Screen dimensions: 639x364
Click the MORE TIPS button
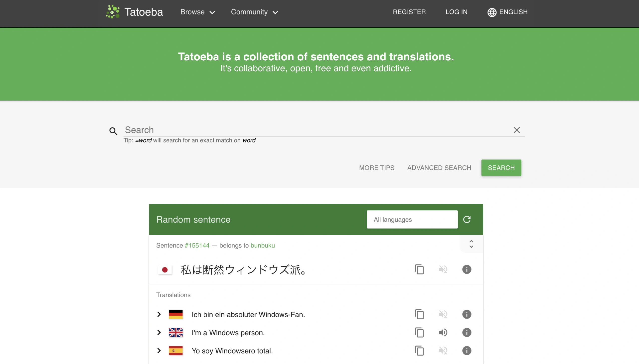(x=376, y=168)
